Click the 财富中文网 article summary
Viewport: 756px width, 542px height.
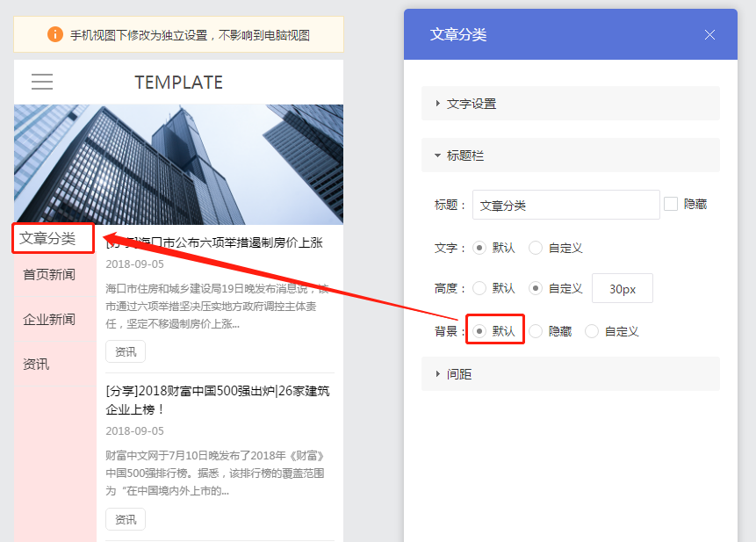pos(215,473)
